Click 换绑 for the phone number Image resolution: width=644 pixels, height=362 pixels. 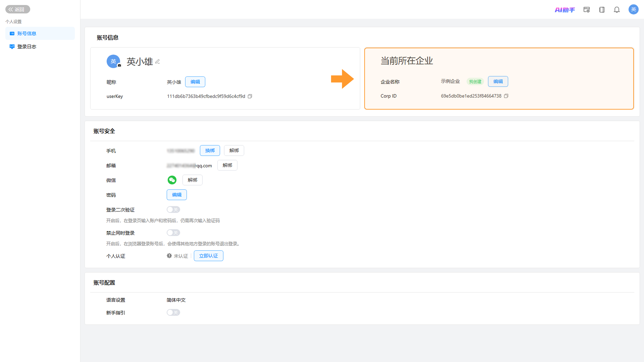coord(210,150)
